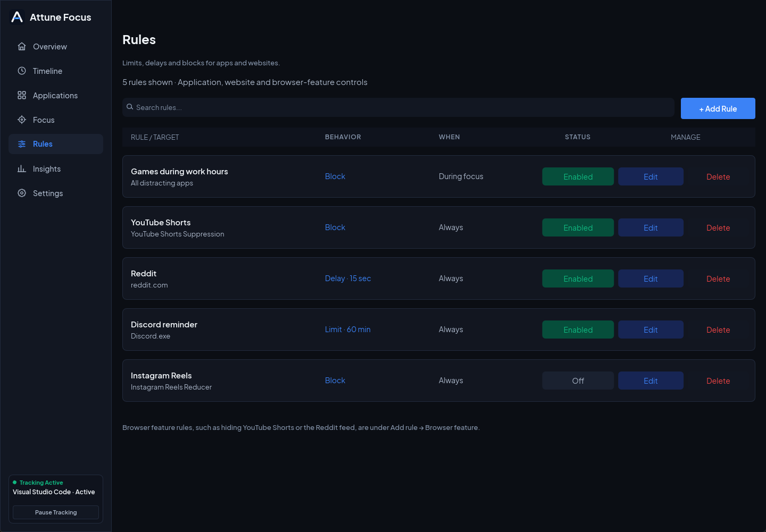766x532 pixels.
Task: Delete the Instagram Reels rule
Action: [718, 381]
